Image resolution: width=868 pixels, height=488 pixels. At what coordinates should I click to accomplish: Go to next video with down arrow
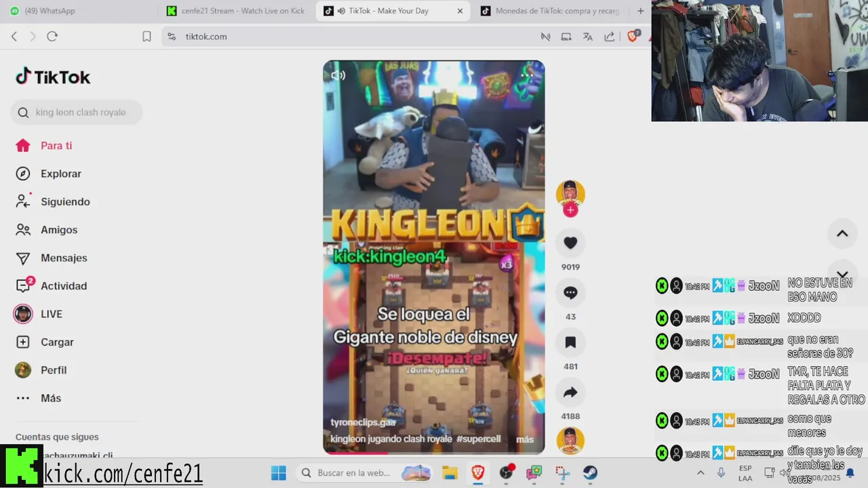842,274
